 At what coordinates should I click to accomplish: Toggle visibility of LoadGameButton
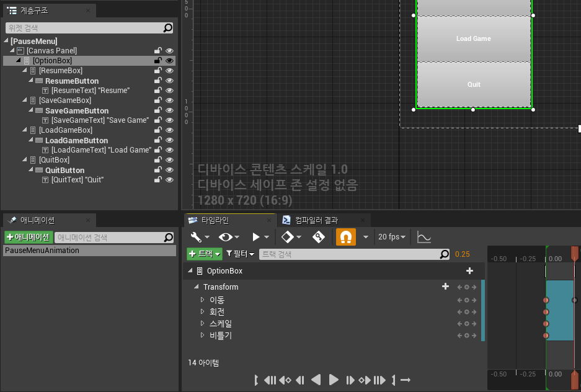[x=169, y=140]
